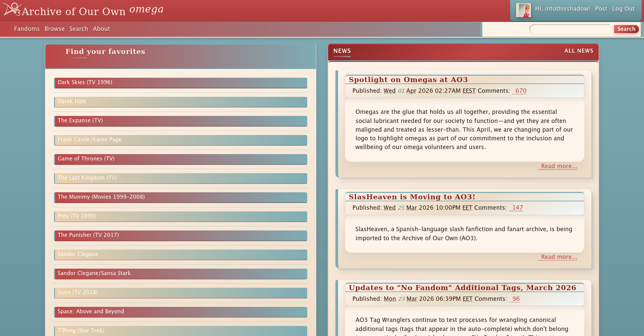Open the 670 comments link
Image resolution: width=644 pixels, height=336 pixels.
pos(520,91)
